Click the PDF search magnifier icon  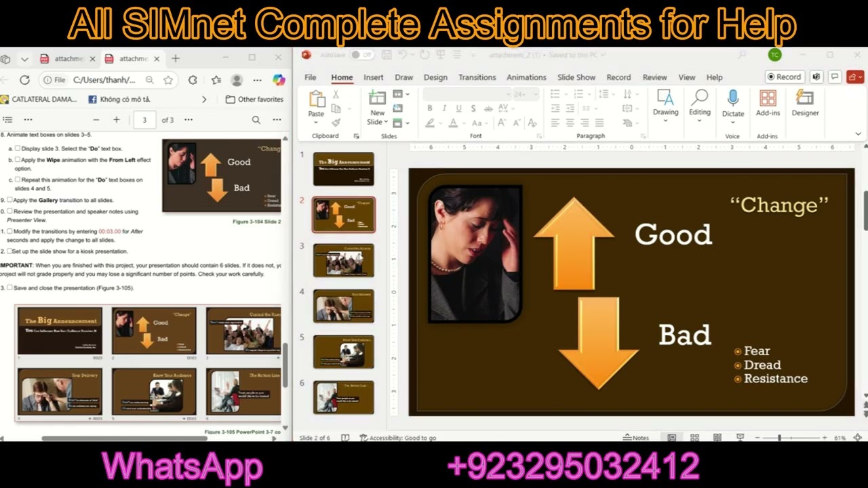point(256,120)
